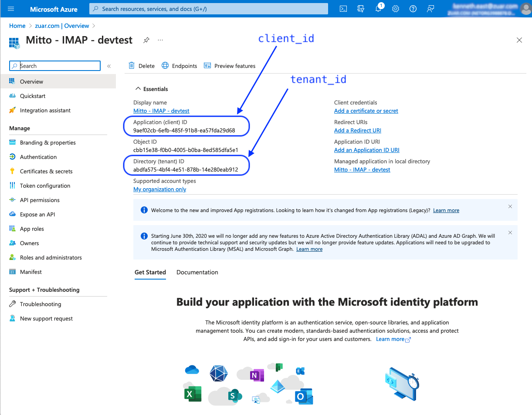The height and width of the screenshot is (415, 532).
Task: Select the Object ID value cbb15e38-f0b0-4005-b0ba-8ed585dfa5e1
Action: click(x=186, y=150)
